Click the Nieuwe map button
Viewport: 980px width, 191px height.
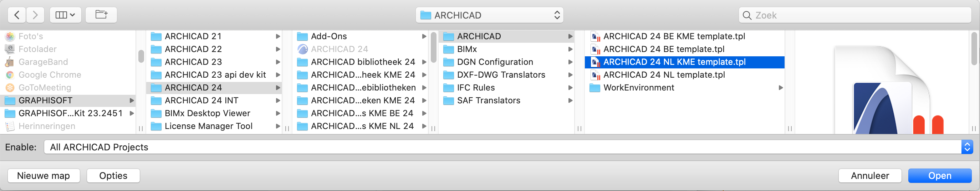click(44, 176)
